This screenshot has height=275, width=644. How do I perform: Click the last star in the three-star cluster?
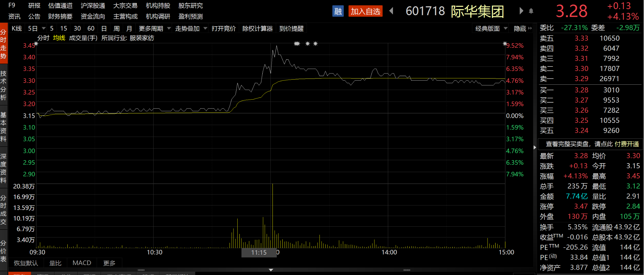coord(315,44)
